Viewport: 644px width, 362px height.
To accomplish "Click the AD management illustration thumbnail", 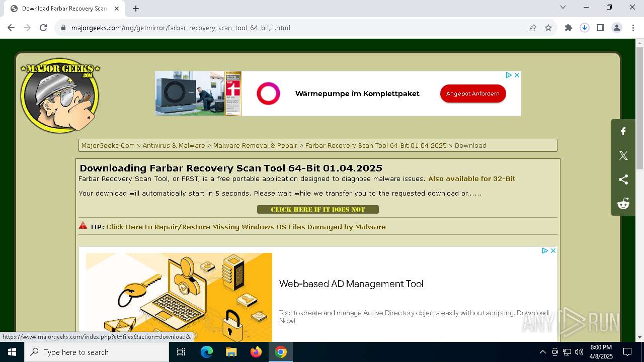I will [x=179, y=297].
